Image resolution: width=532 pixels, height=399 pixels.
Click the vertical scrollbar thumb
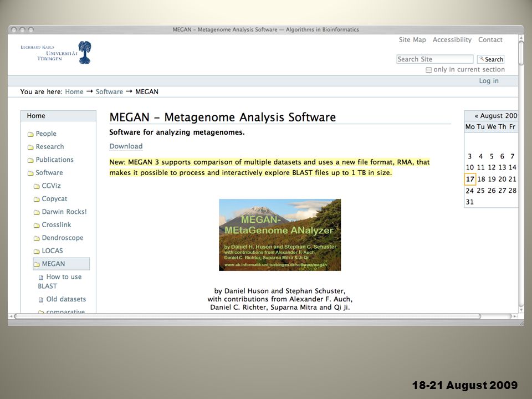(x=521, y=53)
